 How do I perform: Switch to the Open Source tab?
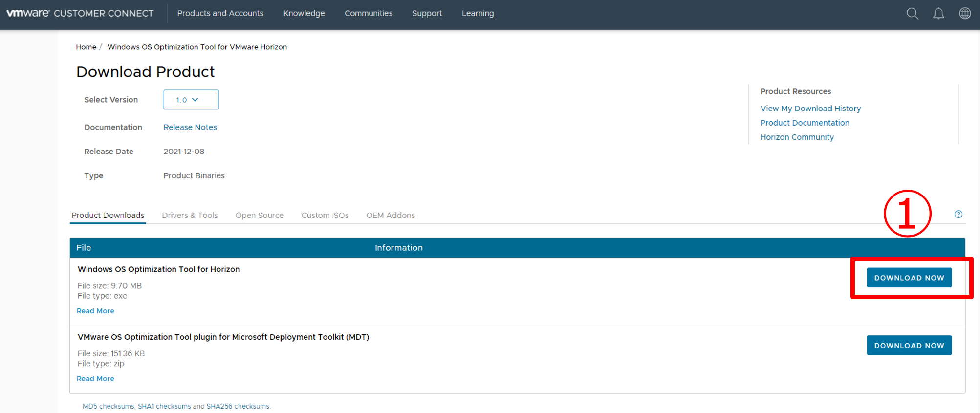tap(259, 215)
